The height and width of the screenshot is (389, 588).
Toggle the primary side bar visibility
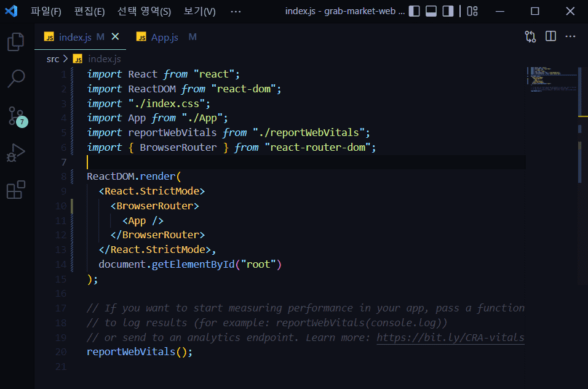[x=415, y=11]
